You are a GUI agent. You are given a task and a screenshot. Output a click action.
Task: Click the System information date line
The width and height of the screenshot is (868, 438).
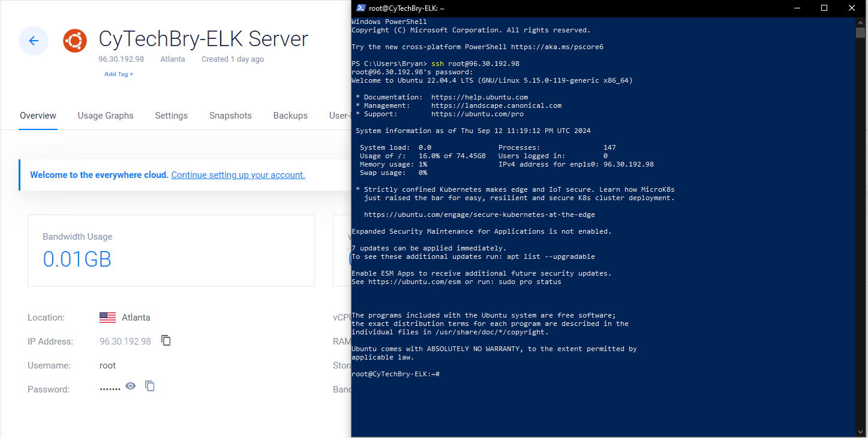pyautogui.click(x=473, y=131)
